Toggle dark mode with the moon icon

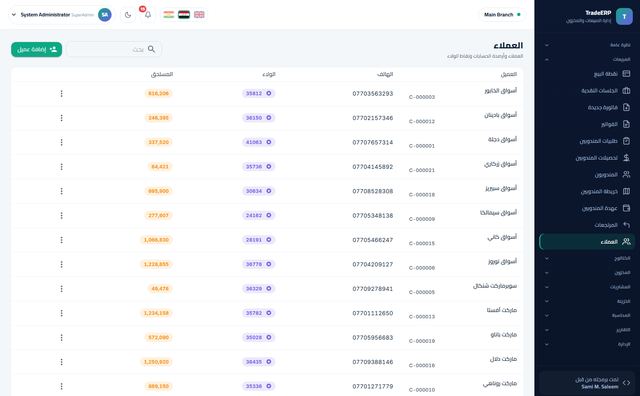[128, 15]
